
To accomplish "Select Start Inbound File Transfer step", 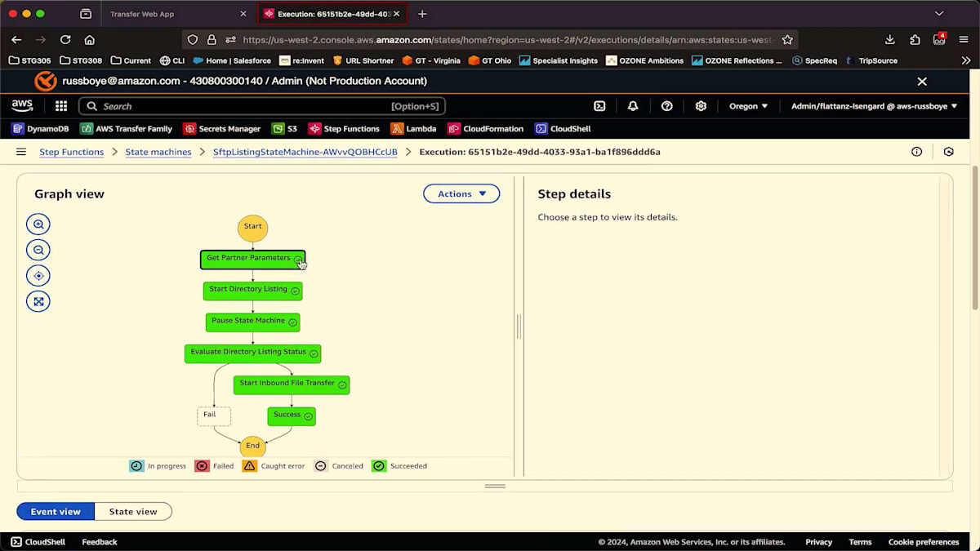I will (x=292, y=384).
